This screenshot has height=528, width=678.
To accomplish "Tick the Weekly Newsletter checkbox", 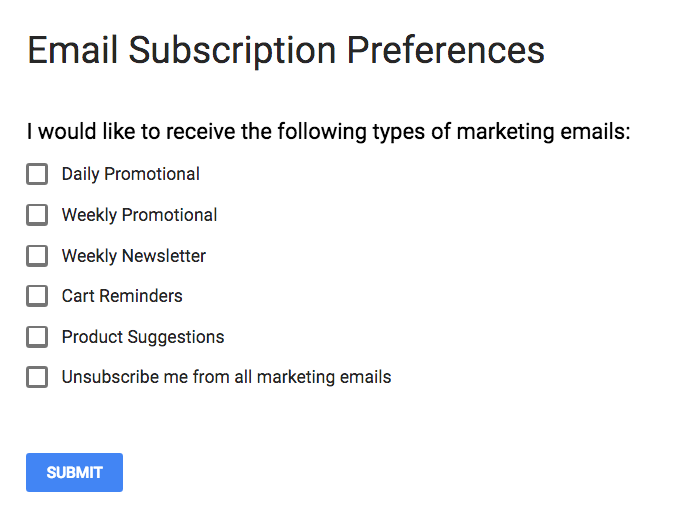I will tap(37, 256).
